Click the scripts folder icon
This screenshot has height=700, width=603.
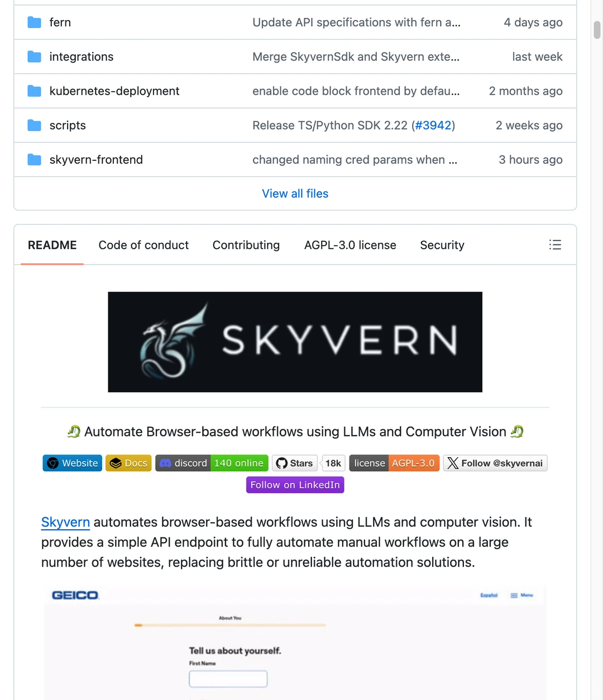35,125
